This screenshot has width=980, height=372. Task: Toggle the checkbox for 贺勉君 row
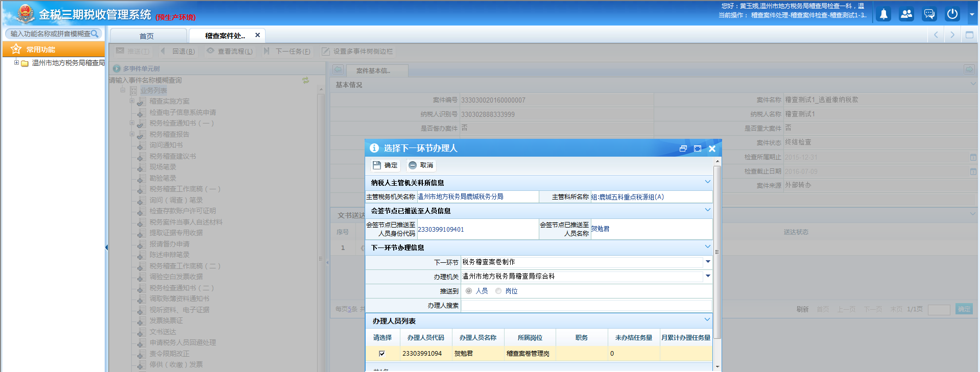point(382,354)
